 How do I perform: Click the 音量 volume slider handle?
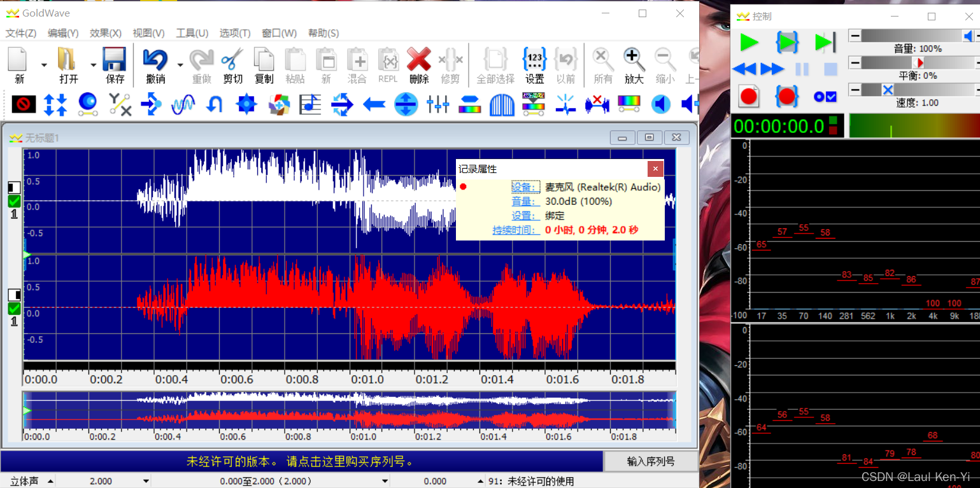tap(967, 36)
